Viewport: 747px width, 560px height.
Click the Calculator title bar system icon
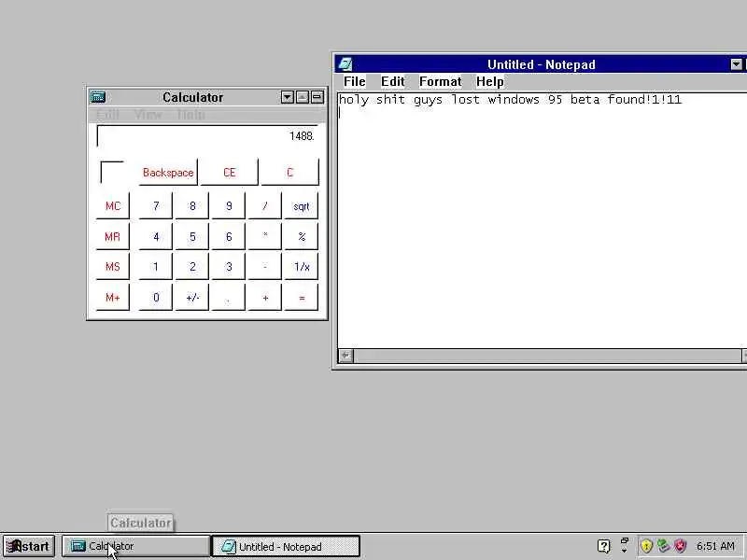coord(98,97)
